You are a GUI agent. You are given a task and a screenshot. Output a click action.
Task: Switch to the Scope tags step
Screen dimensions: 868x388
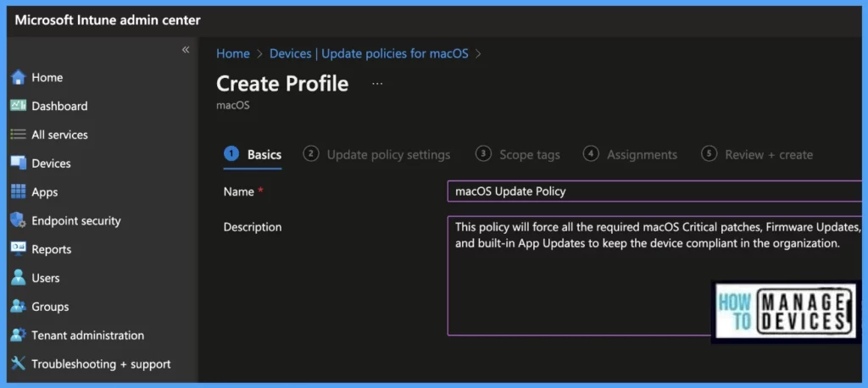coord(518,154)
